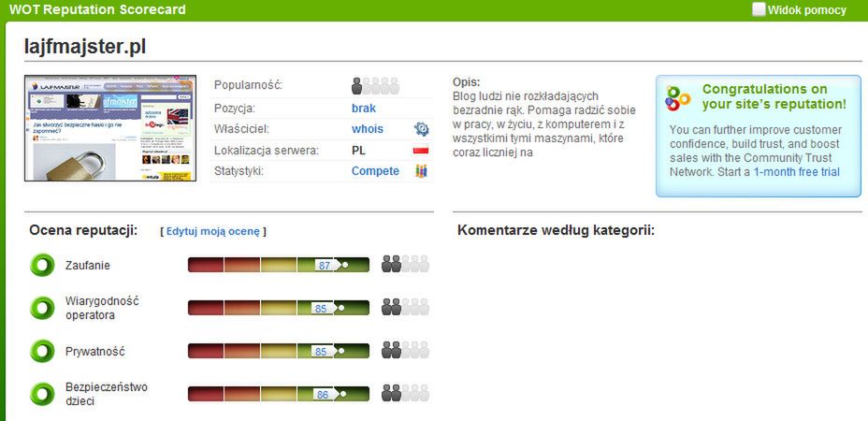
Task: Click the Popularność people rating icons
Action: (375, 86)
